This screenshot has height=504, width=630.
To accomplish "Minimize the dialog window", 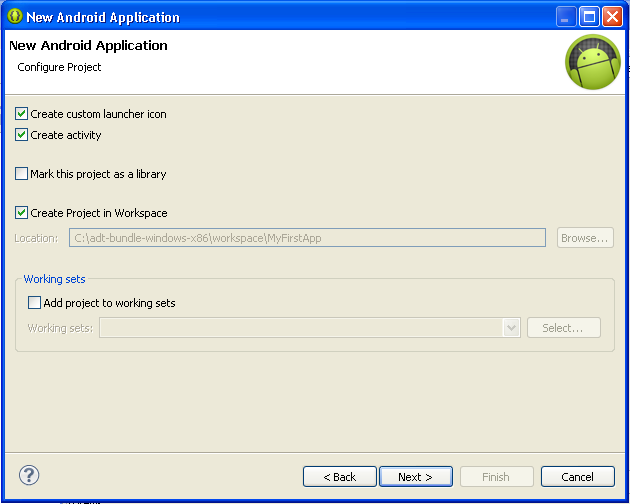I will [x=566, y=17].
